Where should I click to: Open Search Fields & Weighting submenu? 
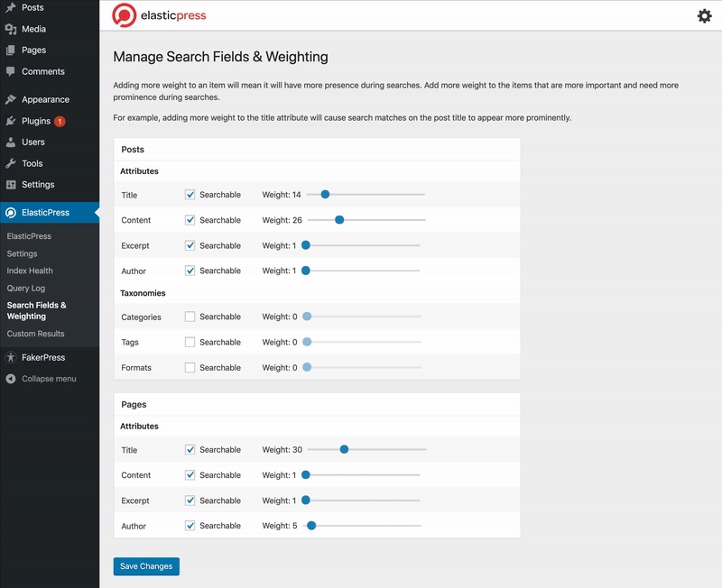36,310
